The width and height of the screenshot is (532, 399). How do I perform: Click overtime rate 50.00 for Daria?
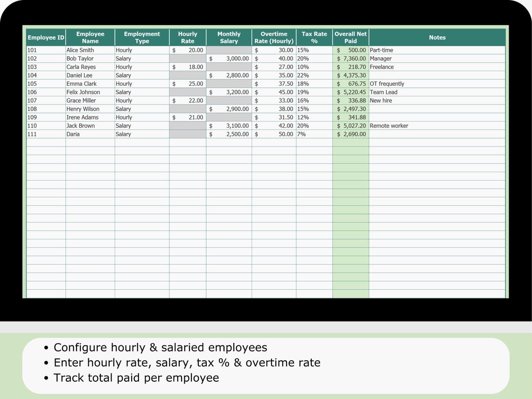coord(274,134)
